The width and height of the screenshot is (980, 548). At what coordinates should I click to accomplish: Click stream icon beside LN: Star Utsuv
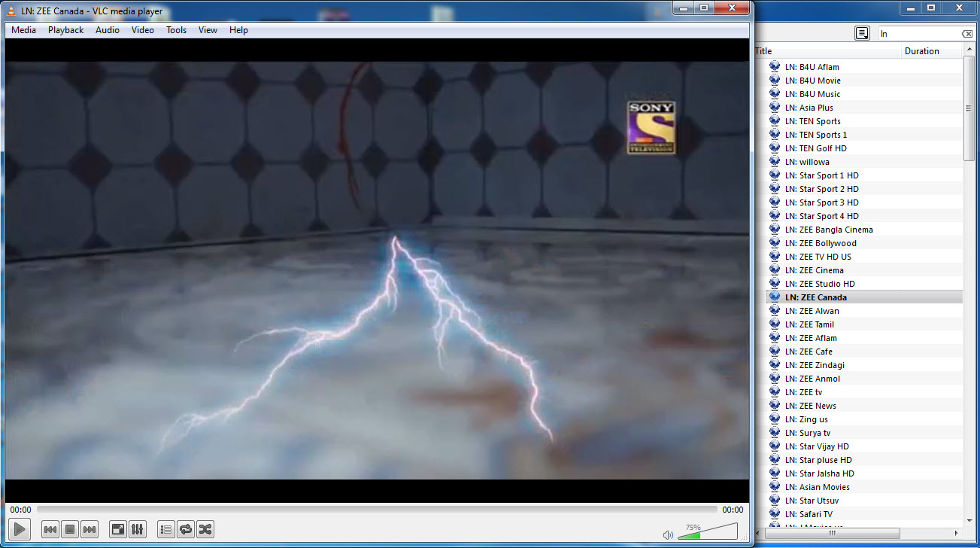(x=775, y=501)
